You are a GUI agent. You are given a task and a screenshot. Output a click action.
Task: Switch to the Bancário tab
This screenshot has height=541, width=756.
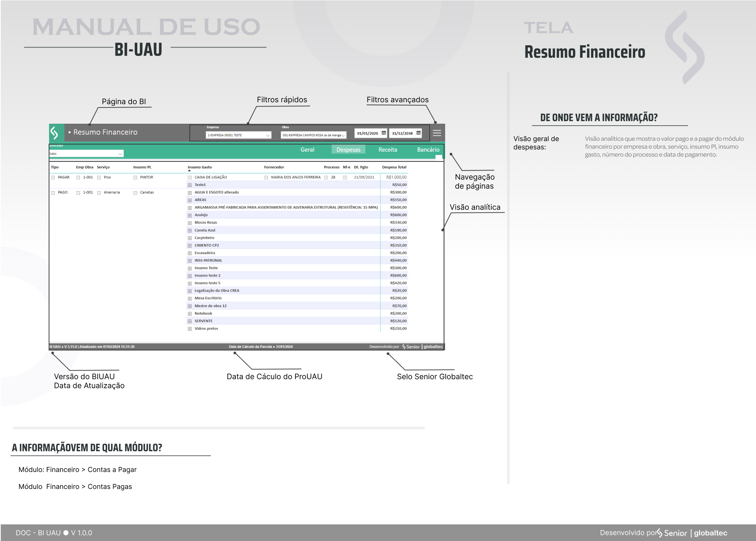coord(428,150)
